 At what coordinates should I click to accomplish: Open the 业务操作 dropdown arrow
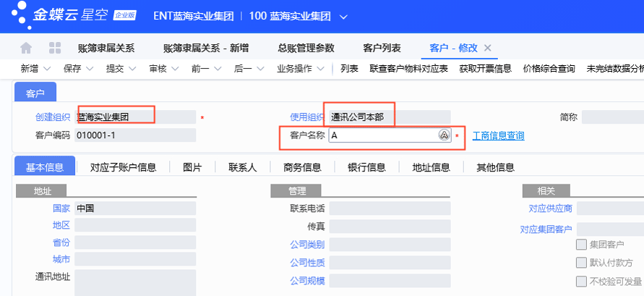tap(321, 69)
